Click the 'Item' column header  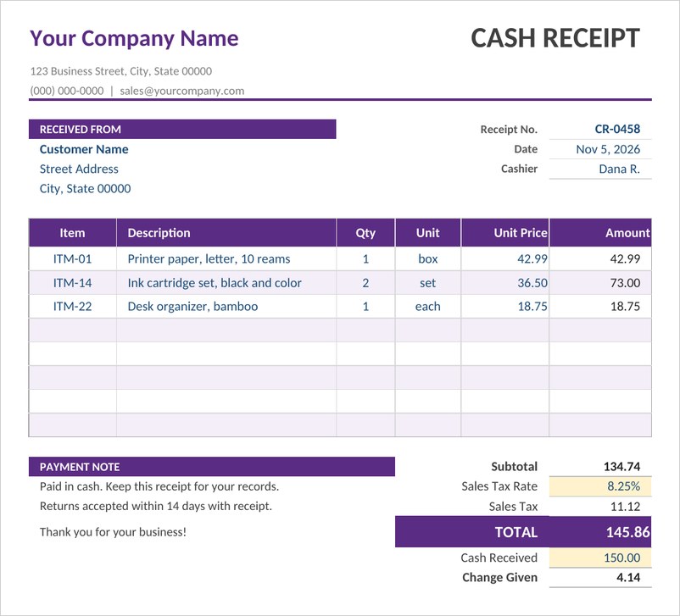(72, 233)
